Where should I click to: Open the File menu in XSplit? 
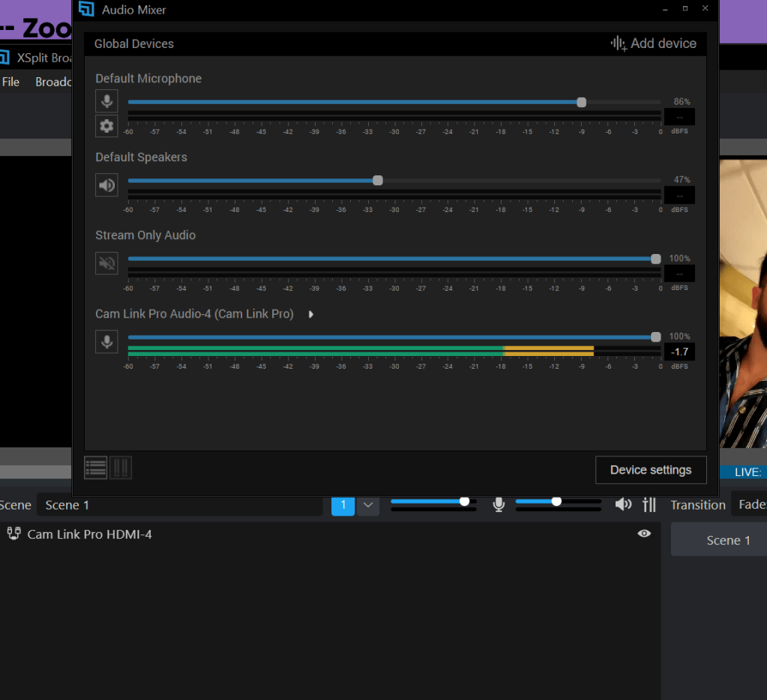10,82
